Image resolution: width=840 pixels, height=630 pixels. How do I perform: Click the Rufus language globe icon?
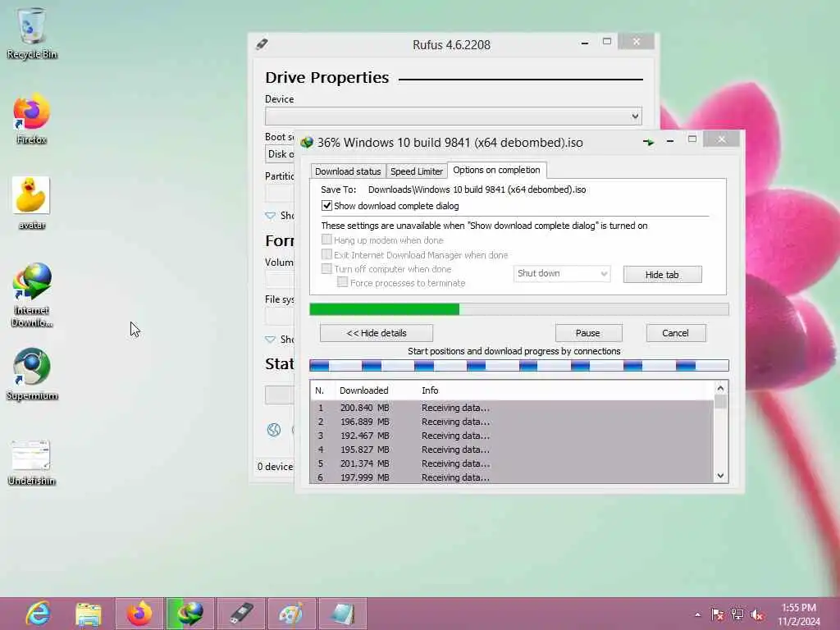click(274, 430)
